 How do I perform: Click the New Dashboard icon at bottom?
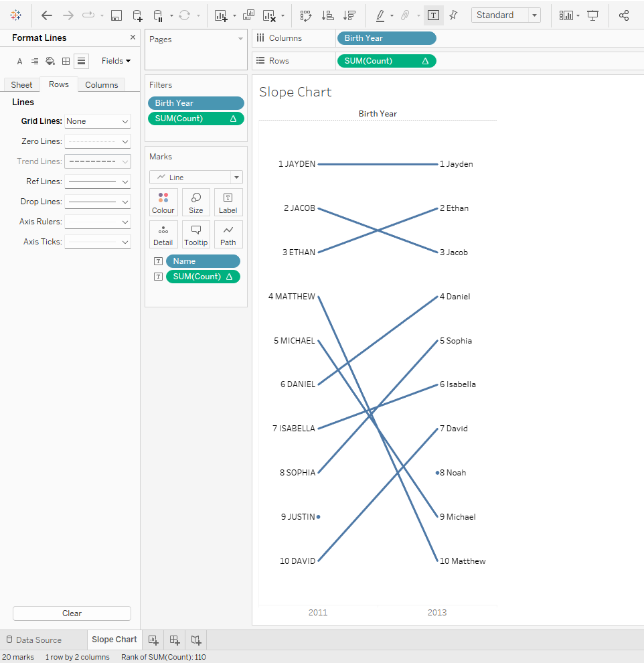click(175, 640)
